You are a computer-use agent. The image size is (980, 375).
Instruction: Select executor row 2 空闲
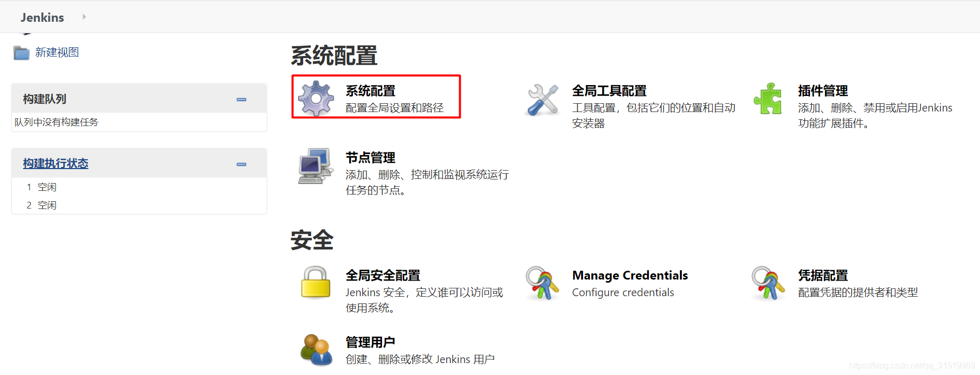tap(139, 205)
